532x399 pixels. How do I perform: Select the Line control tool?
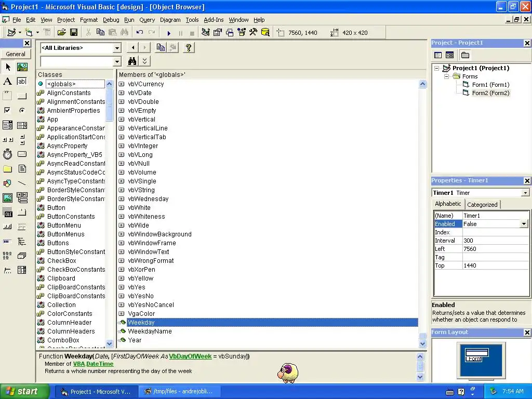pyautogui.click(x=22, y=183)
